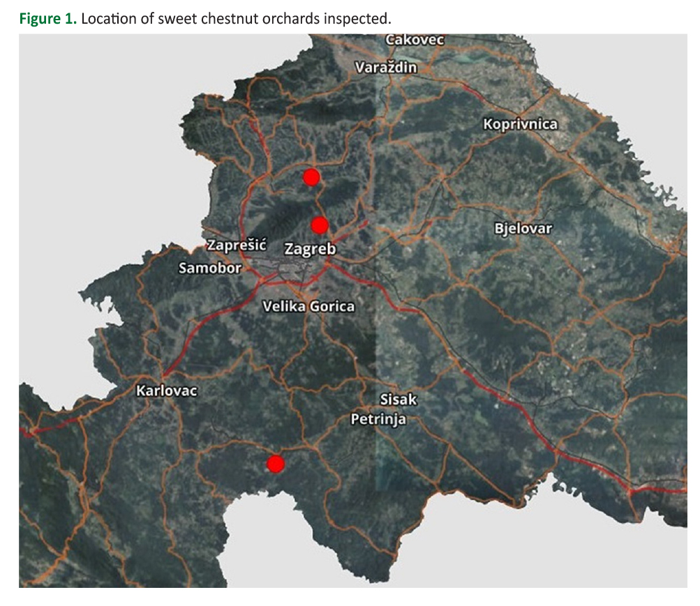Image resolution: width=700 pixels, height=606 pixels.
Task: Click the red highway between Karlovac and Samobor
Action: point(202,328)
